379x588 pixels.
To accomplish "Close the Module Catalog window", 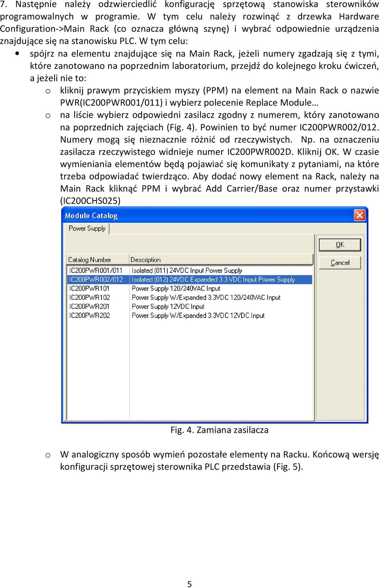I will [359, 215].
